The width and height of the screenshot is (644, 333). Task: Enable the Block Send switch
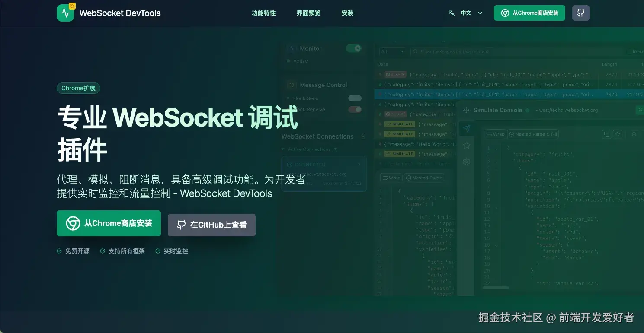(x=355, y=98)
